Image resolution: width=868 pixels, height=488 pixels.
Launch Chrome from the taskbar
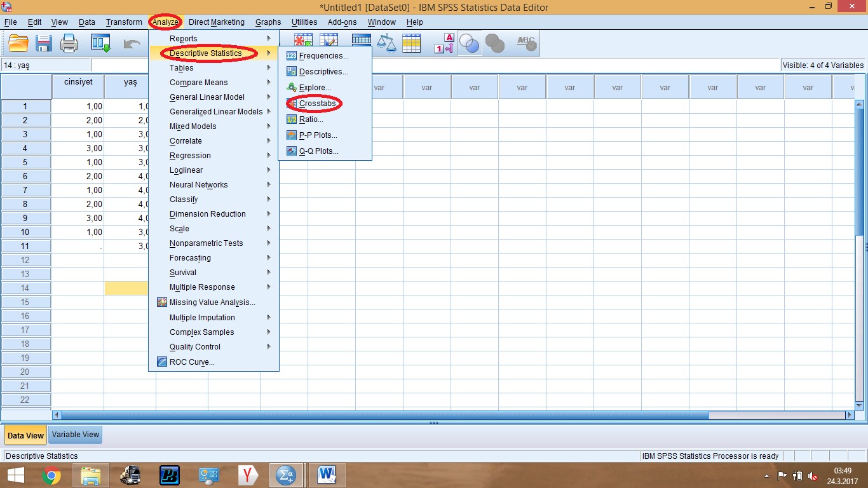click(x=51, y=475)
